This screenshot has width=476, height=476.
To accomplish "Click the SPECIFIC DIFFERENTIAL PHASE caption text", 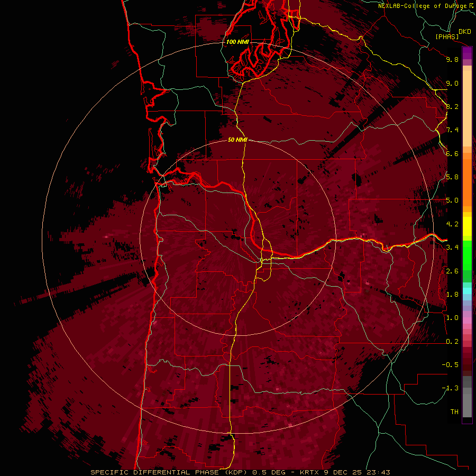I will coord(154,472).
